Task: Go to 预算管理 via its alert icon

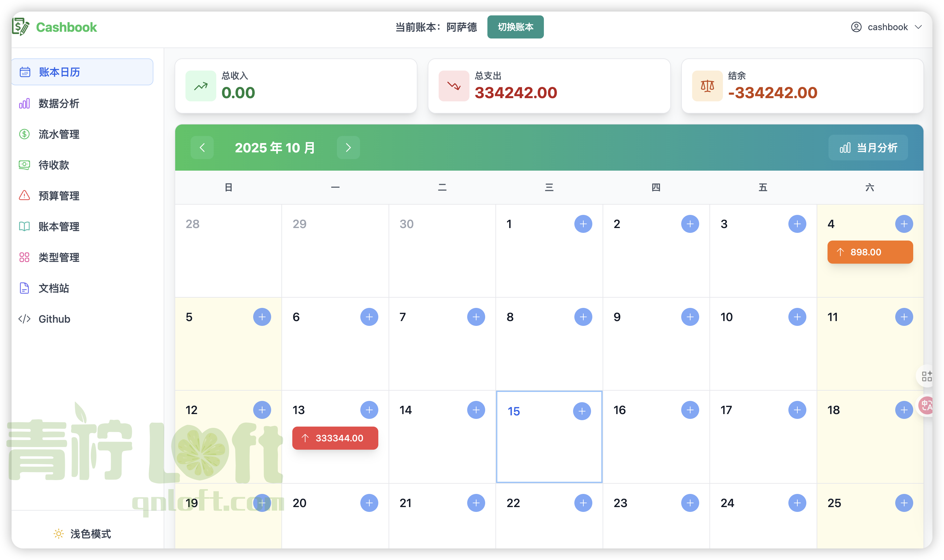Action: 58,196
